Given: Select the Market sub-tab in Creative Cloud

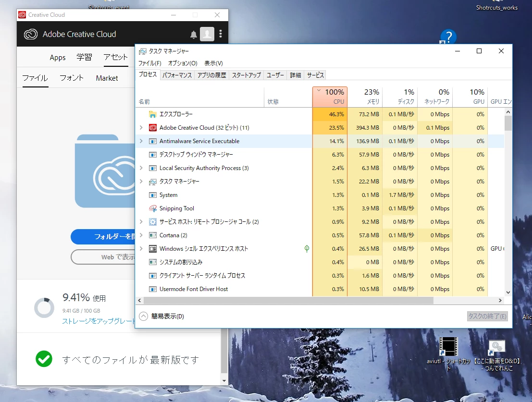Looking at the screenshot, I should coord(107,78).
